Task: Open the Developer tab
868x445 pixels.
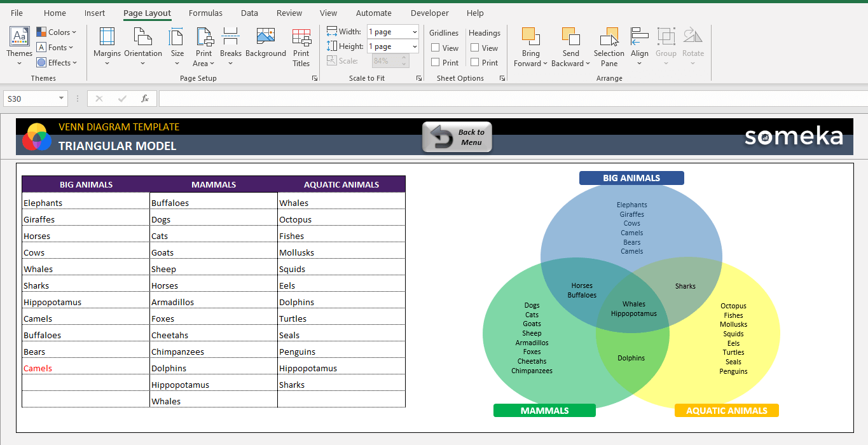Action: pyautogui.click(x=429, y=13)
